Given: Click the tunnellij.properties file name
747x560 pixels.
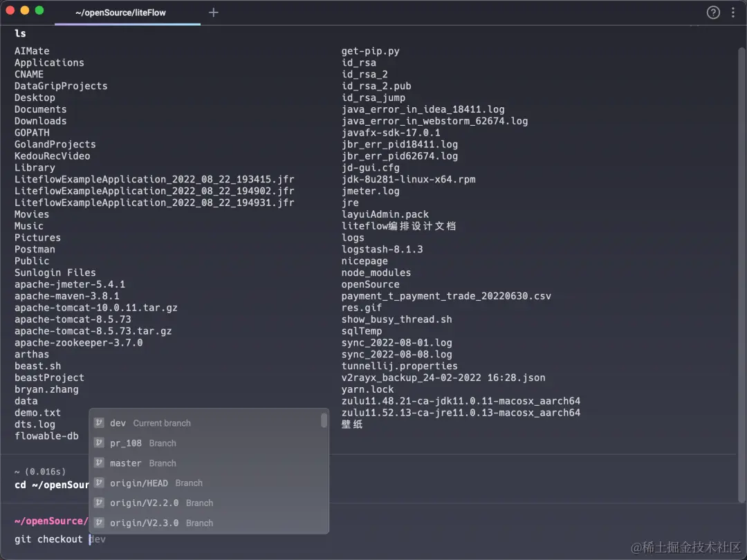Looking at the screenshot, I should click(x=400, y=366).
